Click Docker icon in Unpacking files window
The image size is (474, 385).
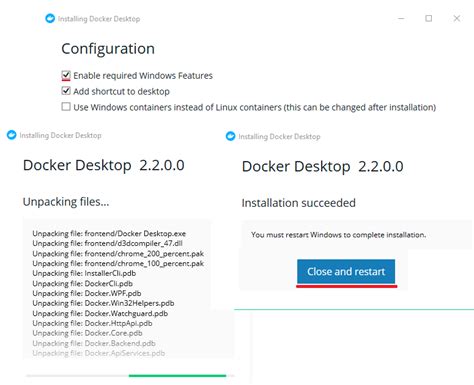tap(12, 135)
